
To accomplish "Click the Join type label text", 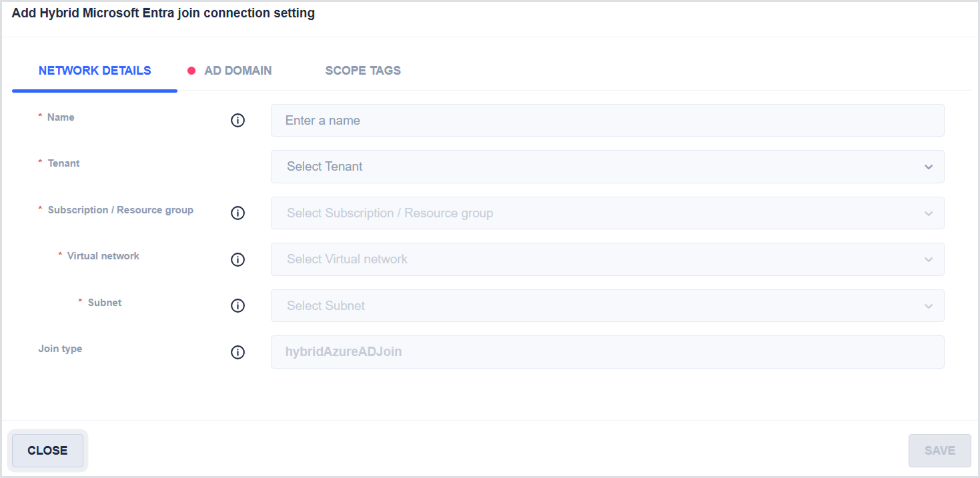I will [60, 349].
